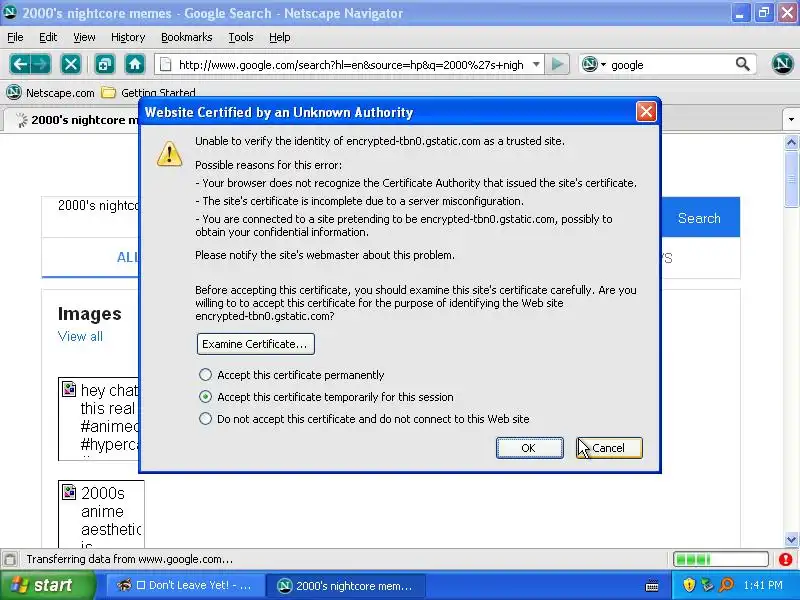The width and height of the screenshot is (800, 600).
Task: Click into the URL address field
Action: coord(351,64)
